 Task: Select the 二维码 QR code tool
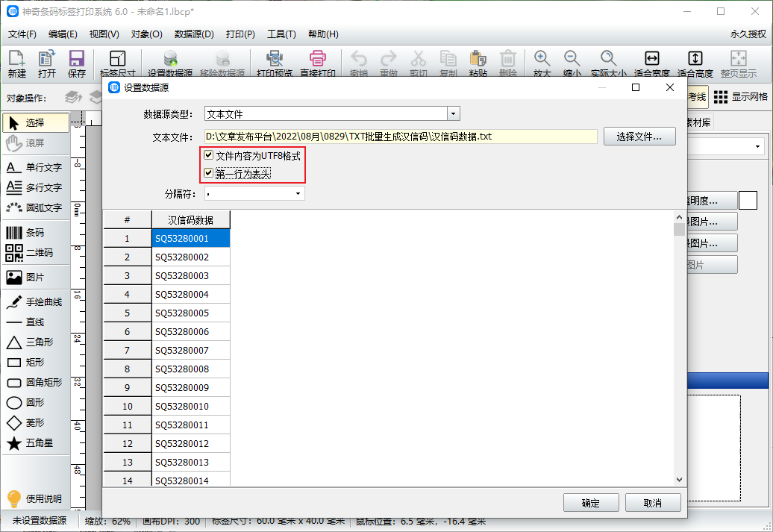(x=34, y=253)
